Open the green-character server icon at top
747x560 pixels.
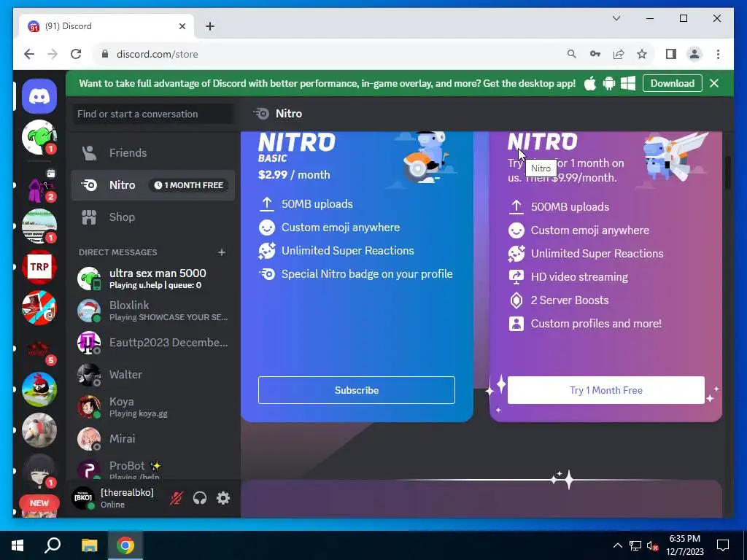pos(39,137)
